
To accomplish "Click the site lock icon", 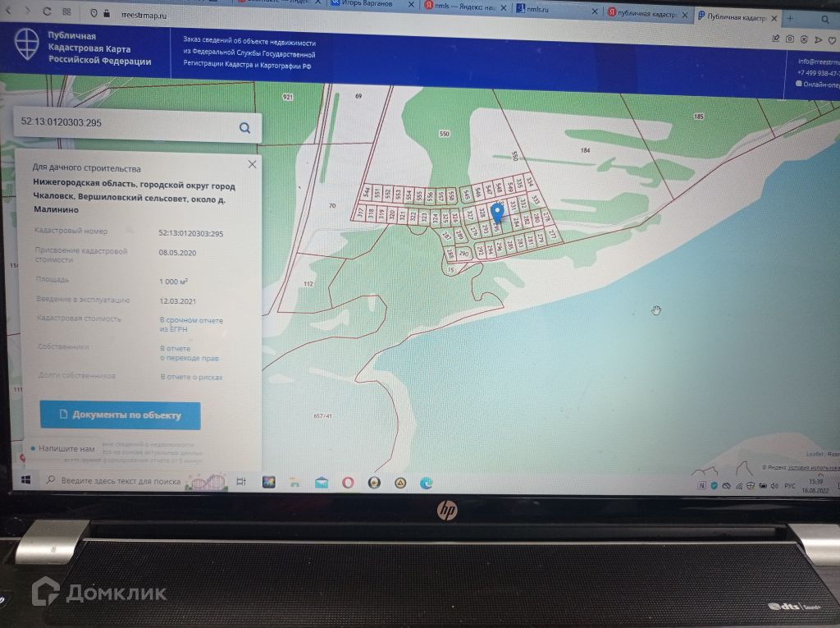I will point(107,13).
